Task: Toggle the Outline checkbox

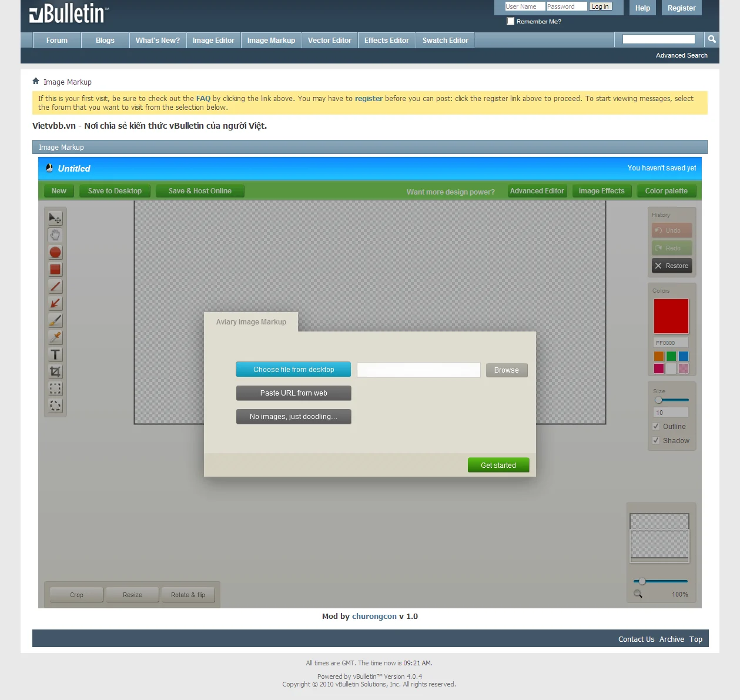Action: (x=656, y=427)
